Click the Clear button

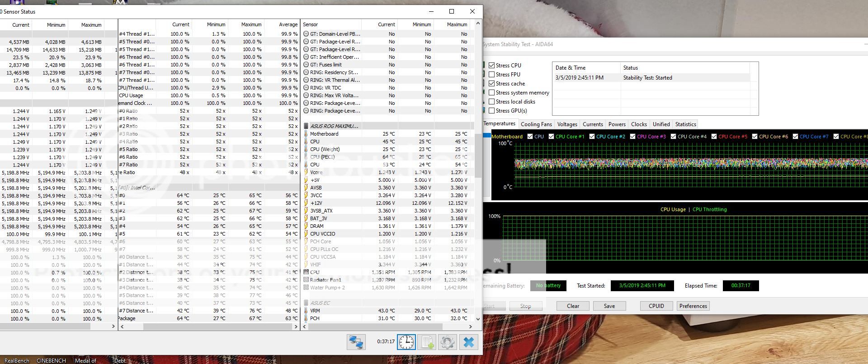(573, 306)
